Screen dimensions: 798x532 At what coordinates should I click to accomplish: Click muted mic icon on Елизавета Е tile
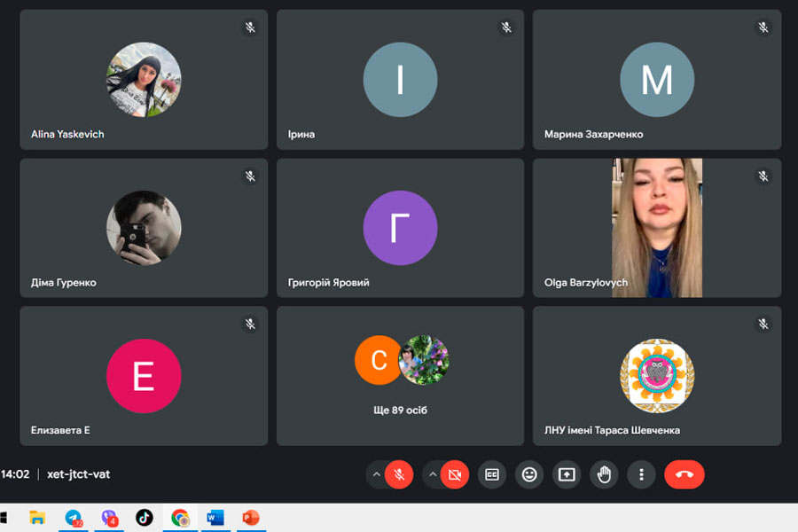coord(250,324)
